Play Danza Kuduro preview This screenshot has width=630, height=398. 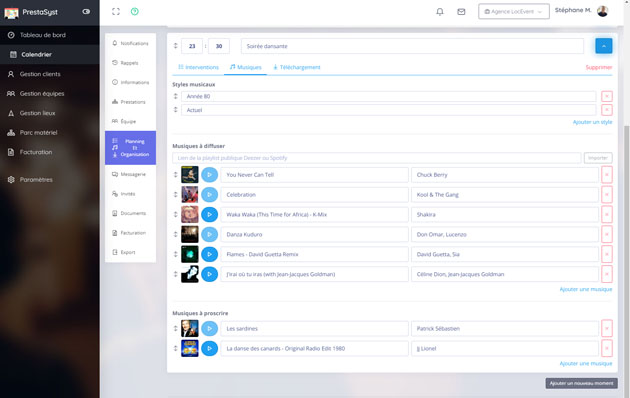tap(209, 234)
